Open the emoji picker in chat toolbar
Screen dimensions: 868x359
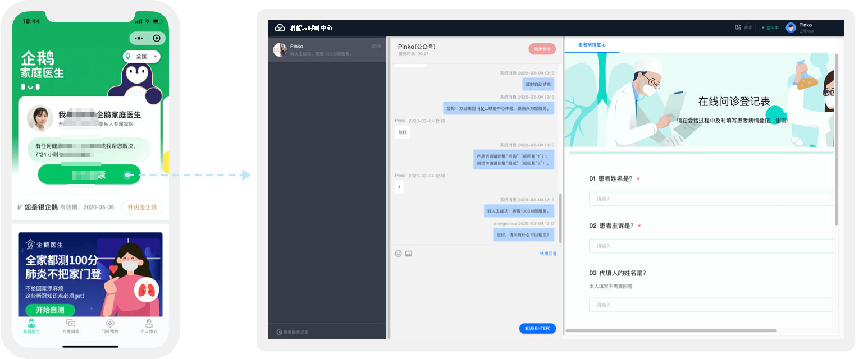tap(399, 254)
